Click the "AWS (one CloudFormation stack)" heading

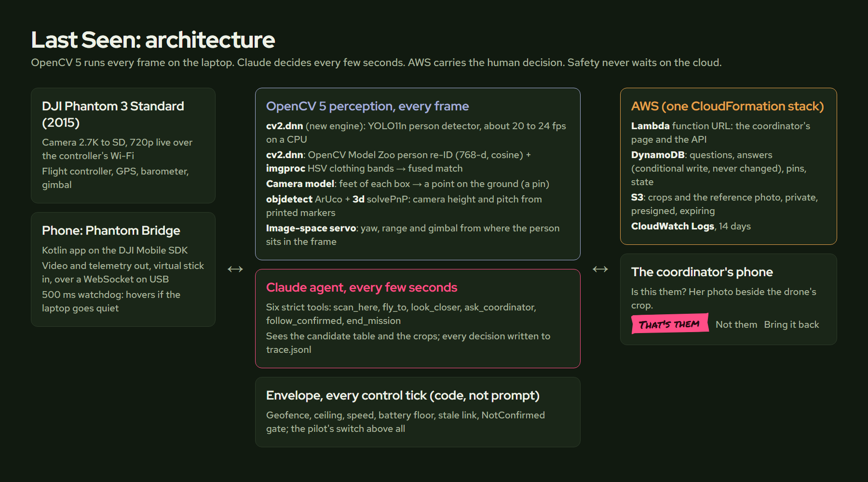pos(728,106)
